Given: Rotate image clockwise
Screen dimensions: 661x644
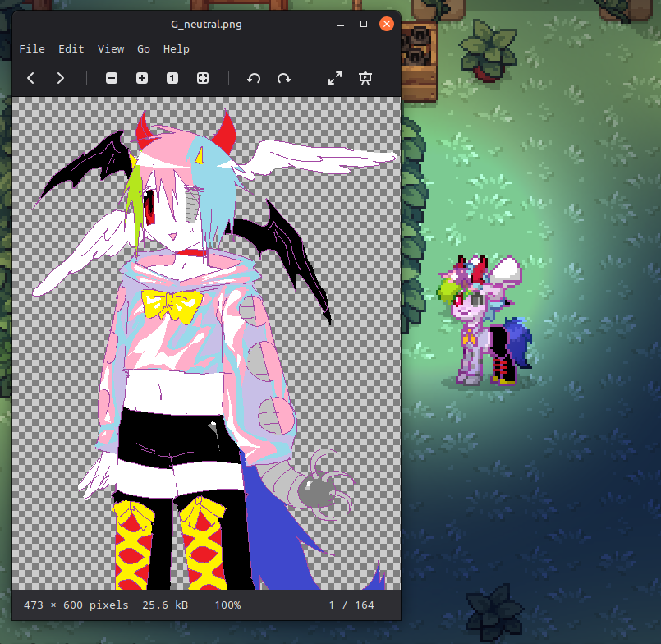Looking at the screenshot, I should [x=284, y=78].
